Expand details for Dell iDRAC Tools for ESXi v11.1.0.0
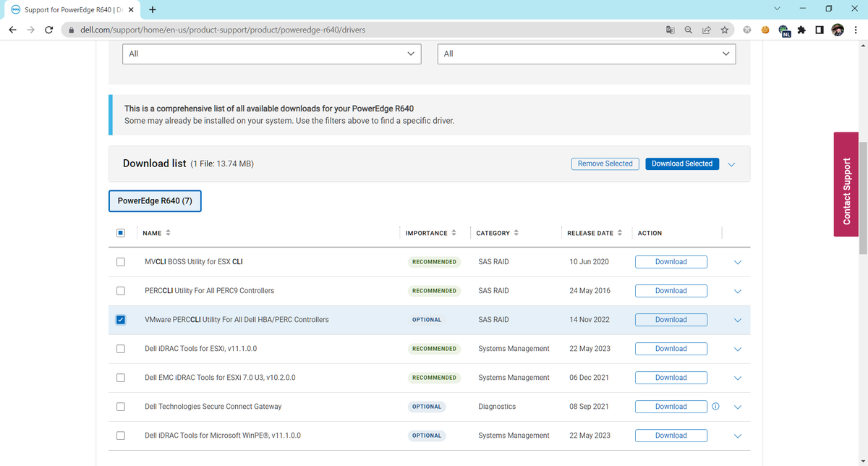This screenshot has height=466, width=868. [x=738, y=349]
